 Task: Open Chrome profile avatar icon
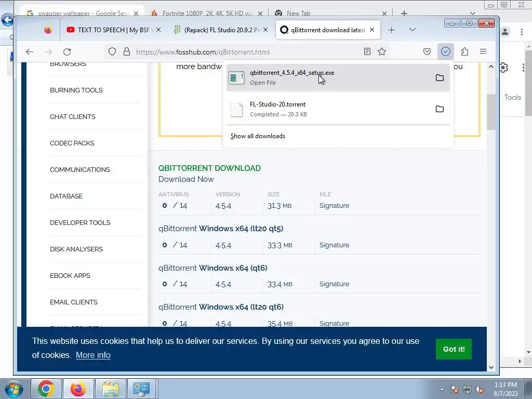(x=505, y=32)
